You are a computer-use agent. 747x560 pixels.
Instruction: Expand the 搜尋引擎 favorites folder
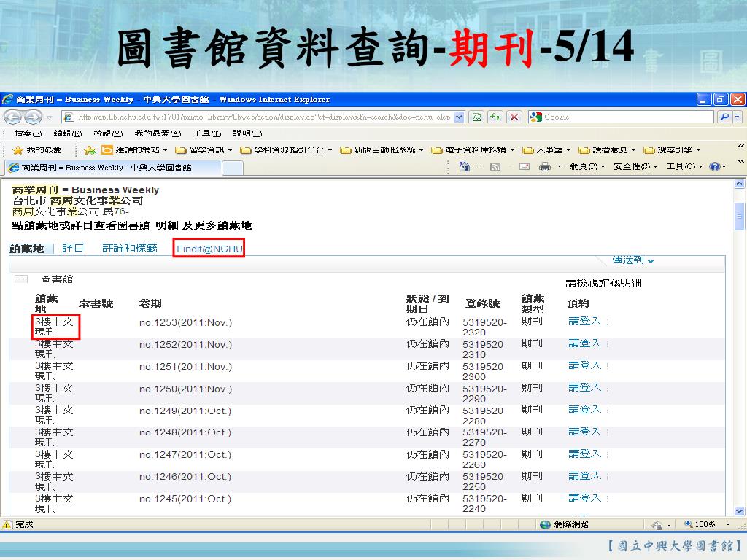[672, 150]
